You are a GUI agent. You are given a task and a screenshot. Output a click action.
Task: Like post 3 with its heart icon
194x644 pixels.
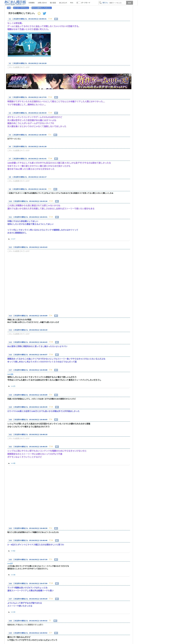[49, 97]
